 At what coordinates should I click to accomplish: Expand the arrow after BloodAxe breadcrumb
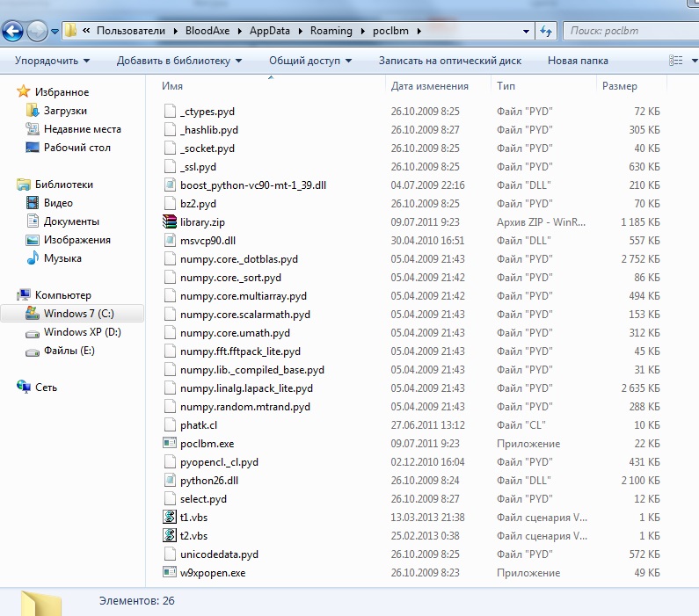(x=239, y=31)
